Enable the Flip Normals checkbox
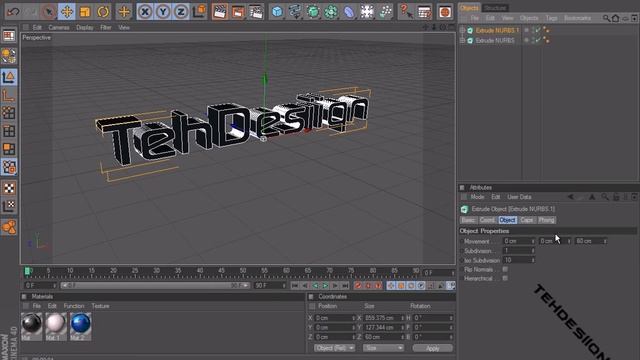This screenshot has height=360, width=640. 505,269
